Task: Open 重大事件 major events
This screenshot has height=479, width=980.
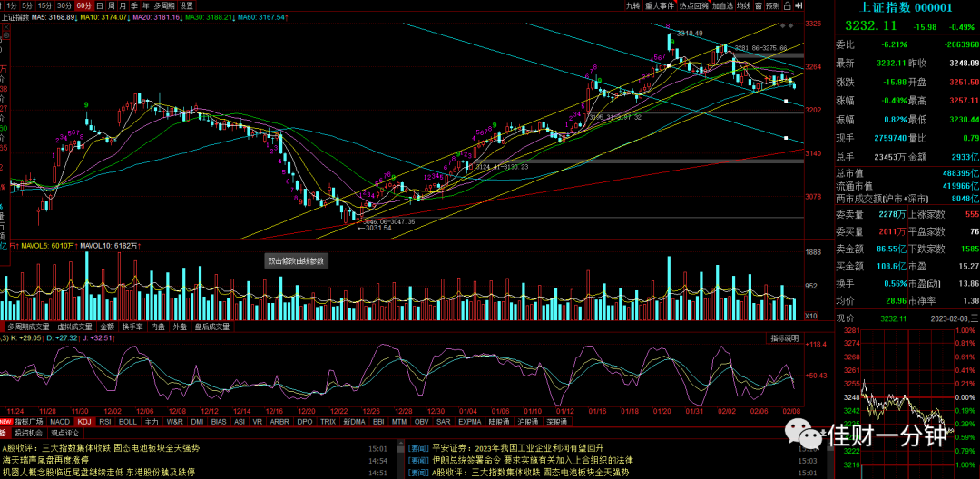Action: coord(660,5)
